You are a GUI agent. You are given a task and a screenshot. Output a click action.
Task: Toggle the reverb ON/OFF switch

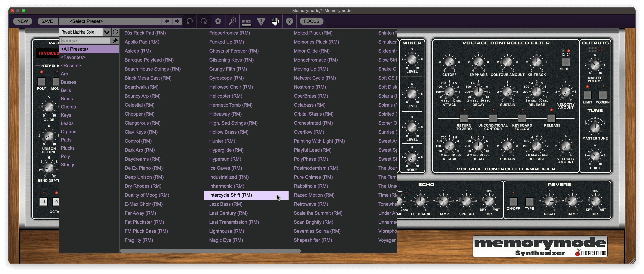[513, 201]
